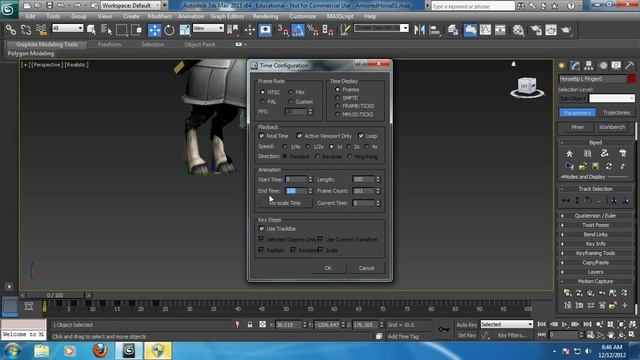
Task: Select the SMPTE time display option
Action: click(x=337, y=98)
